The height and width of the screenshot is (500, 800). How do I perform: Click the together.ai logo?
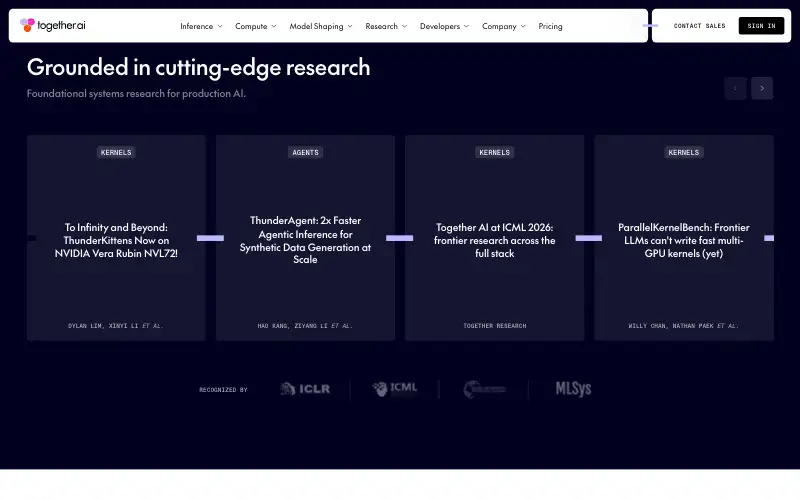pyautogui.click(x=53, y=25)
